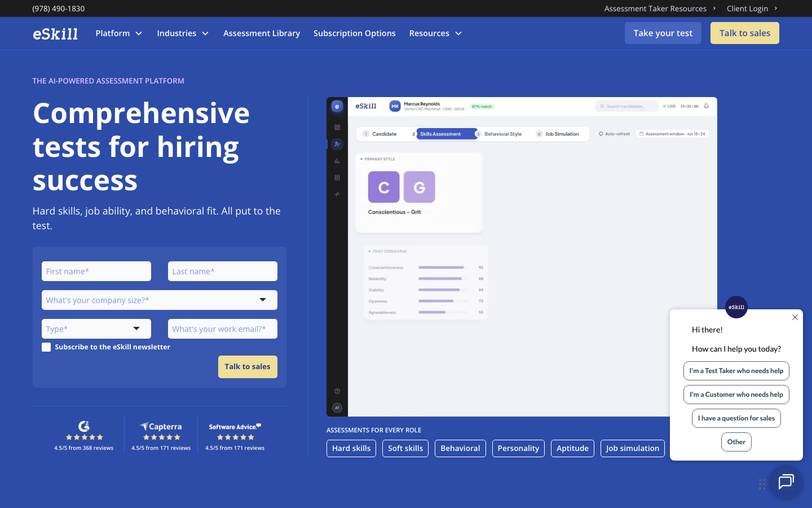Click the activity pulse icon in preview sidebar

tap(337, 194)
